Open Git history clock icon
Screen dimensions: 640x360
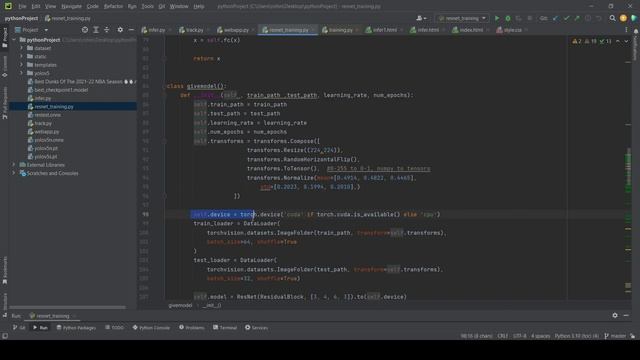[x=588, y=18]
